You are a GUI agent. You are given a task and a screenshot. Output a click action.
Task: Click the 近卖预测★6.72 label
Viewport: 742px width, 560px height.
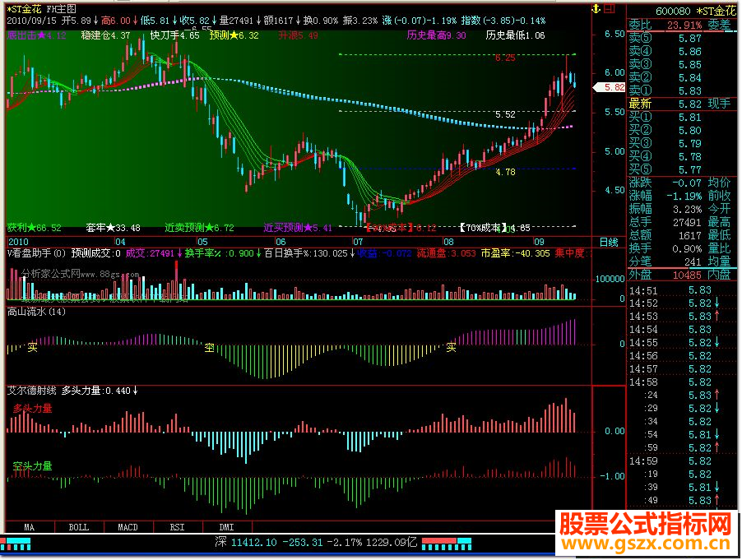pyautogui.click(x=199, y=228)
